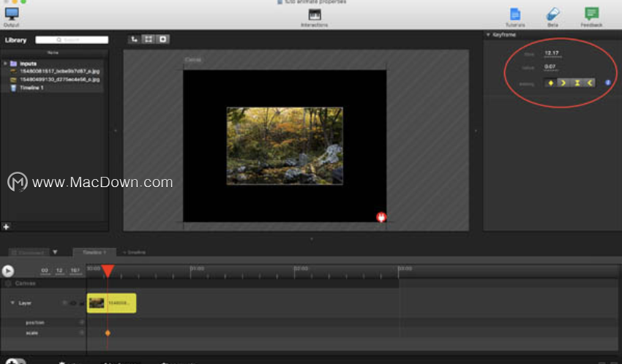The width and height of the screenshot is (622, 364).
Task: Choose the right-chevron ease-in button
Action: [x=563, y=83]
